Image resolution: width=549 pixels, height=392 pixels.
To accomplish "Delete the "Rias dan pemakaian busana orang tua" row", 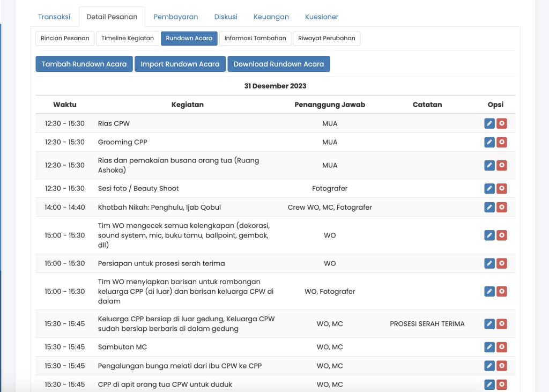I will pyautogui.click(x=502, y=165).
